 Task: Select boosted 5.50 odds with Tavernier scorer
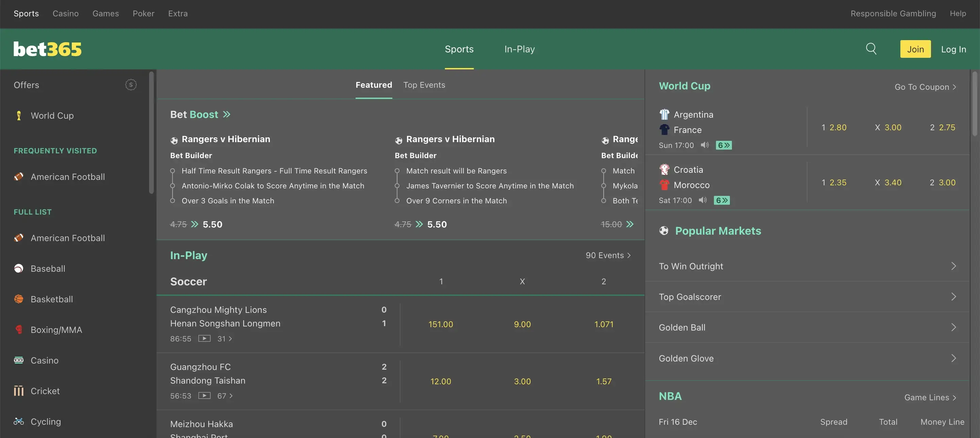point(437,224)
